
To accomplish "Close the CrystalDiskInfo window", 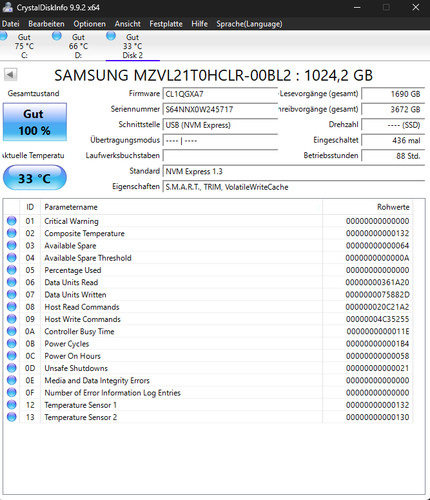I will [416, 7].
